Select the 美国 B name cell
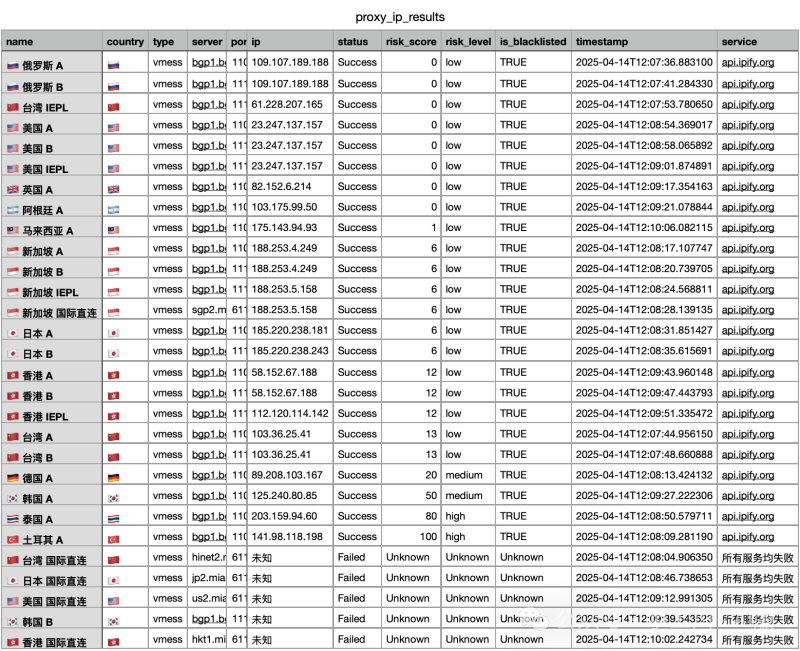The width and height of the screenshot is (800, 651). click(52, 145)
